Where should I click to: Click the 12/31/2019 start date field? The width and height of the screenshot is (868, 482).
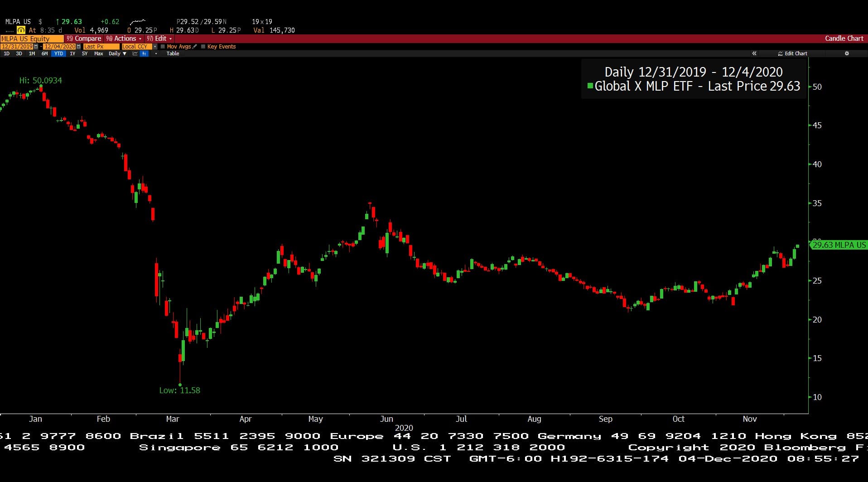(17, 47)
